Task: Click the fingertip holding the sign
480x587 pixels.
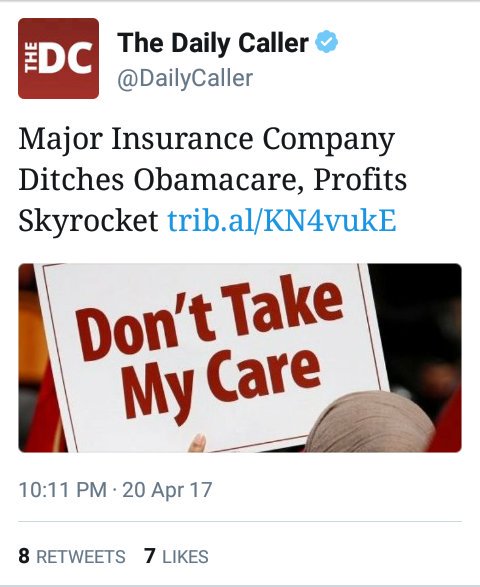Action: (x=197, y=442)
